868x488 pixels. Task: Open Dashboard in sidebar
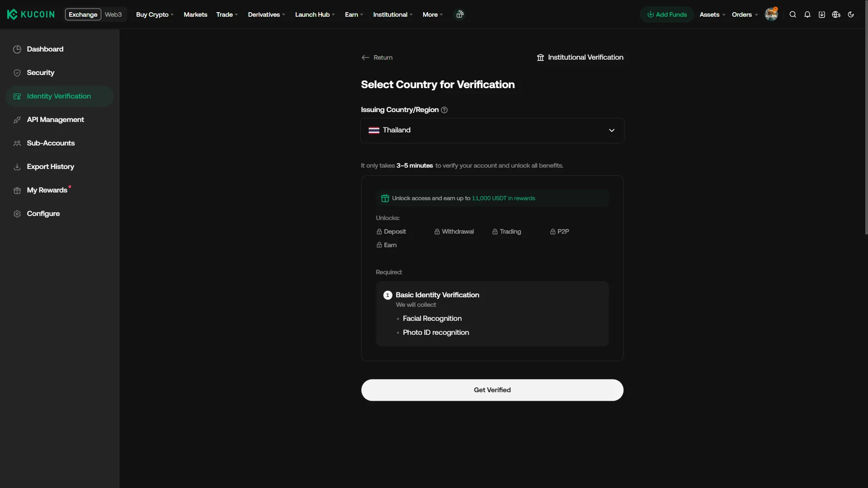click(59, 49)
